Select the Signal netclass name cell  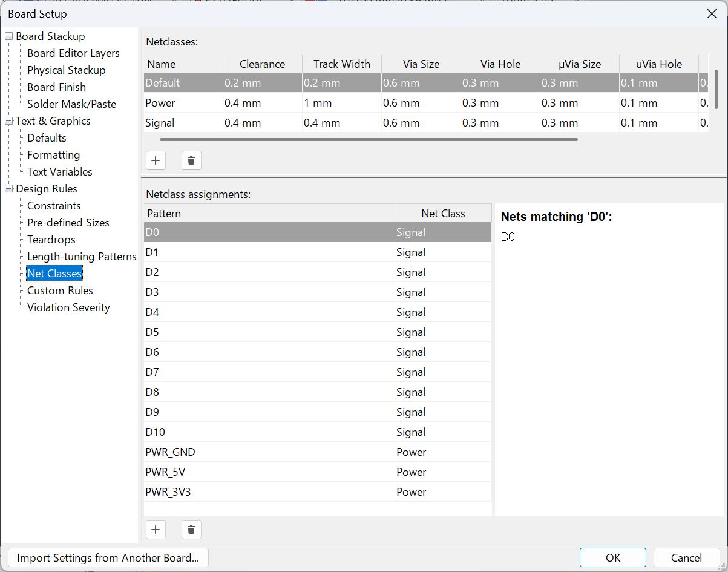pos(183,123)
